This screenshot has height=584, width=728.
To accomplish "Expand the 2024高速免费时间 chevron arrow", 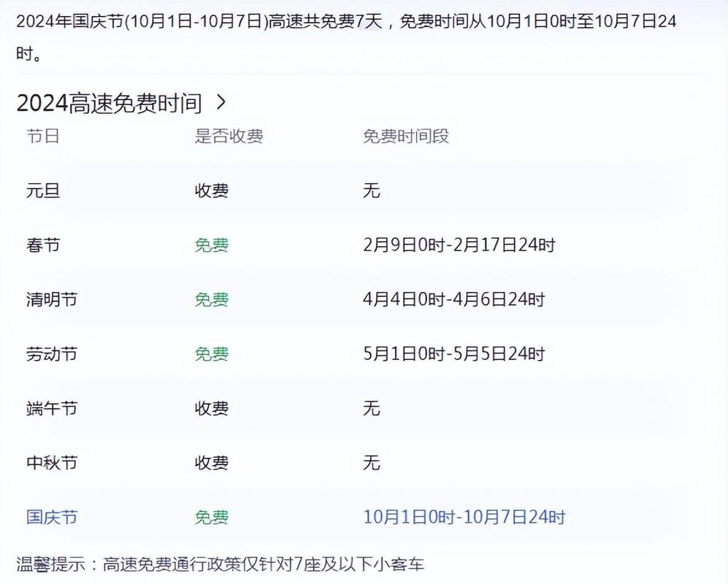I will point(221,102).
